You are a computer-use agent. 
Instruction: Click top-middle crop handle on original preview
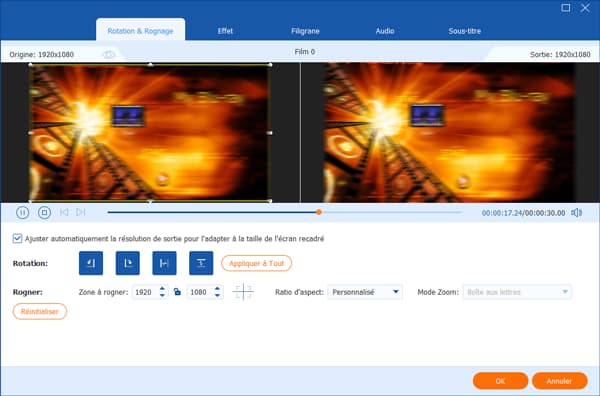point(150,65)
